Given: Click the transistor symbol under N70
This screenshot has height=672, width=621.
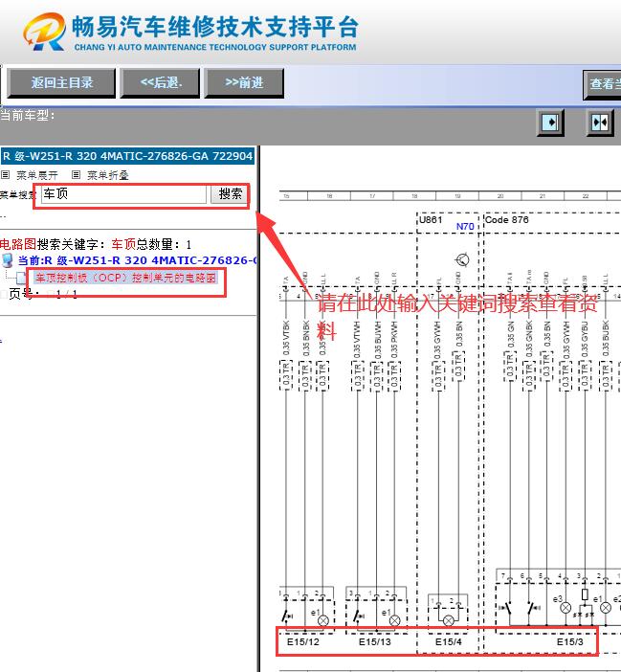Looking at the screenshot, I should [x=462, y=259].
